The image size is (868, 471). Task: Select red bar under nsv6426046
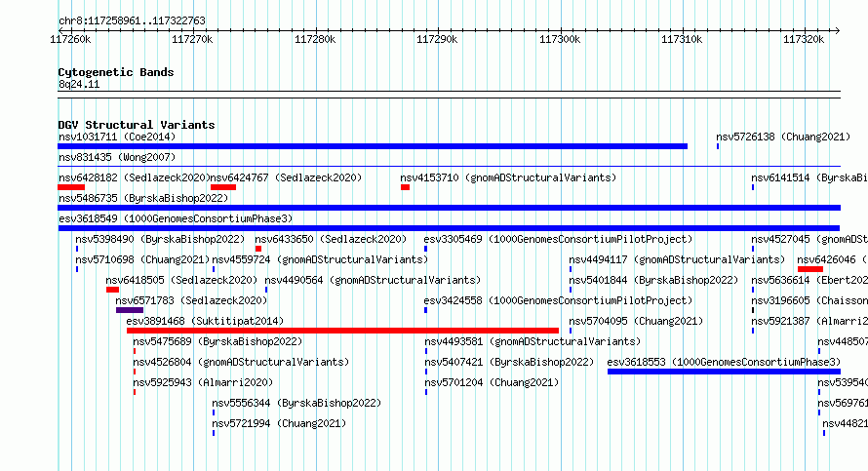[x=810, y=269]
